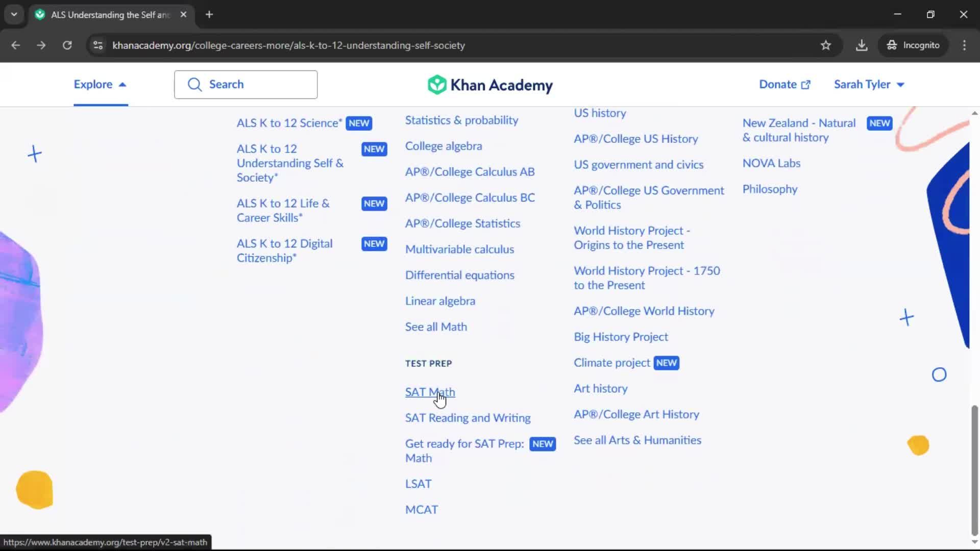980x551 pixels.
Task: Open NOVA Labs
Action: [x=771, y=163]
